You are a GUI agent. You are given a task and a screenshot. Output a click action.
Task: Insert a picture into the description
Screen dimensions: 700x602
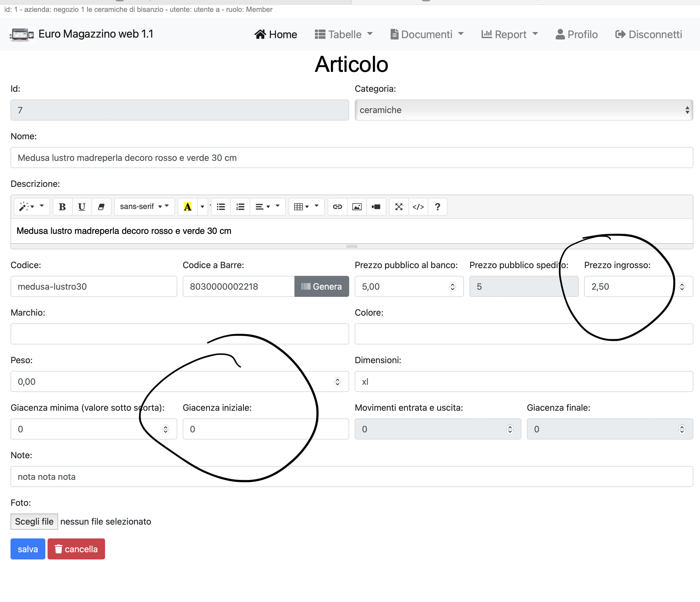(357, 207)
